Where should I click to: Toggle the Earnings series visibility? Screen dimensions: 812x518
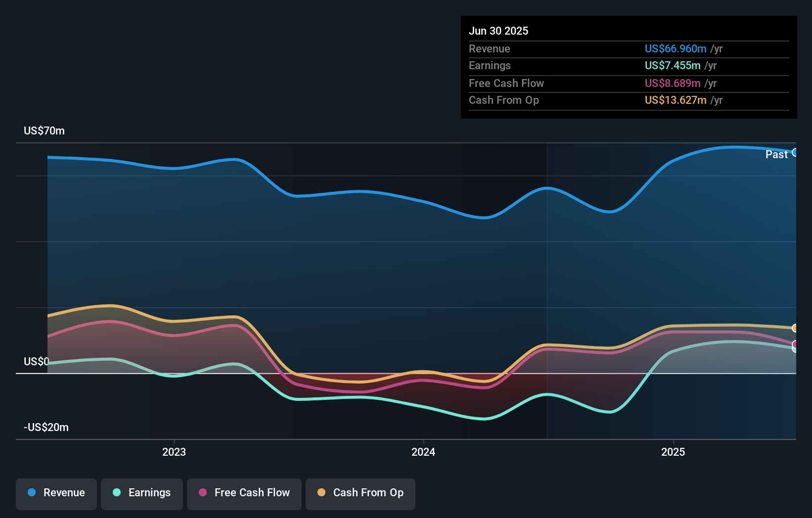pyautogui.click(x=142, y=493)
